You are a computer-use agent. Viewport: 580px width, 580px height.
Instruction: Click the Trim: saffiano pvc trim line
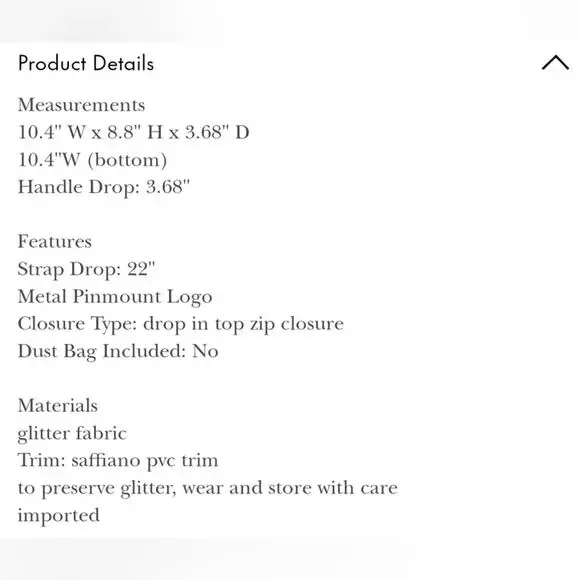(x=118, y=461)
